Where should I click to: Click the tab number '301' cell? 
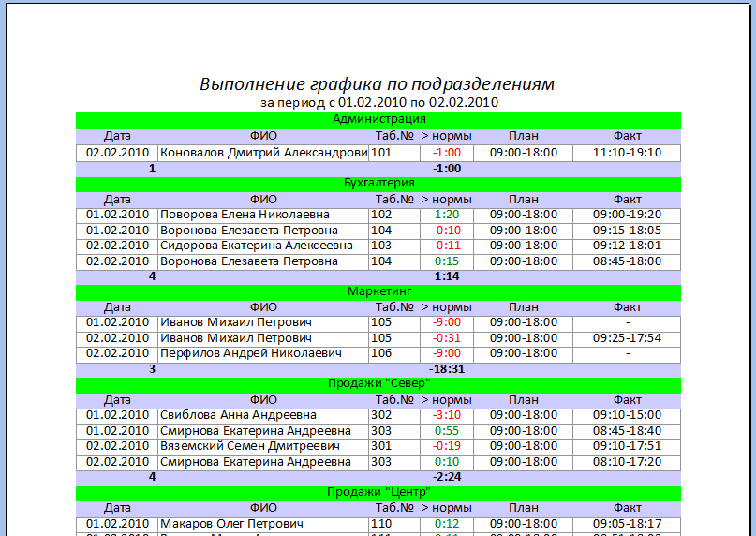[x=394, y=447]
